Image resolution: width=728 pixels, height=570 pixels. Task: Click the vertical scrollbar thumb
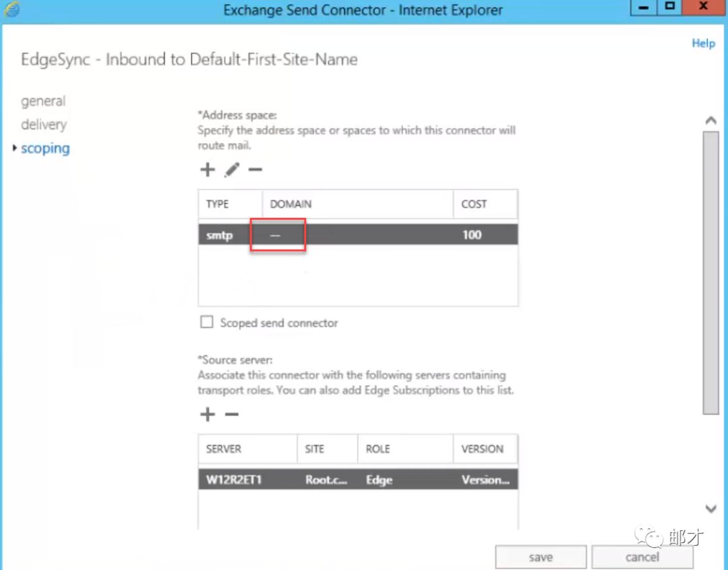coord(710,270)
